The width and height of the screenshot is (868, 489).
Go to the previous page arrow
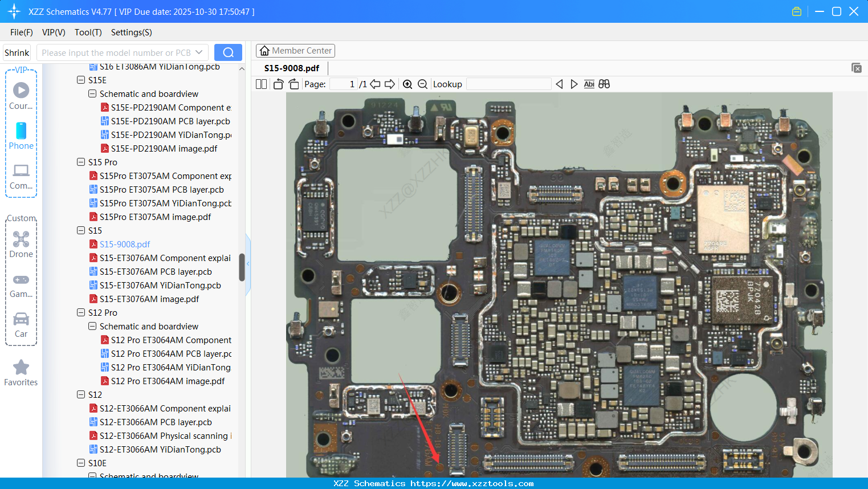coord(375,84)
